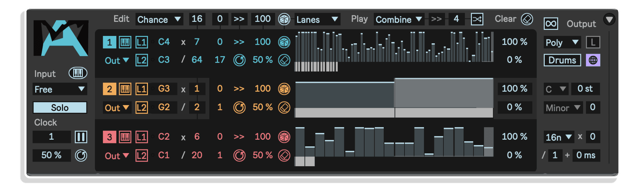Click lane 3 divisor field 20
The height and width of the screenshot is (185, 644).
tap(197, 155)
